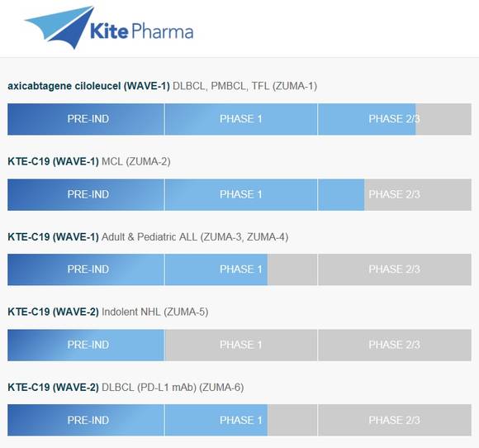Screen dimensions: 479x448
Task: Click PHASE 1 segment of ZUMA-3 bar
Action: [x=241, y=269]
